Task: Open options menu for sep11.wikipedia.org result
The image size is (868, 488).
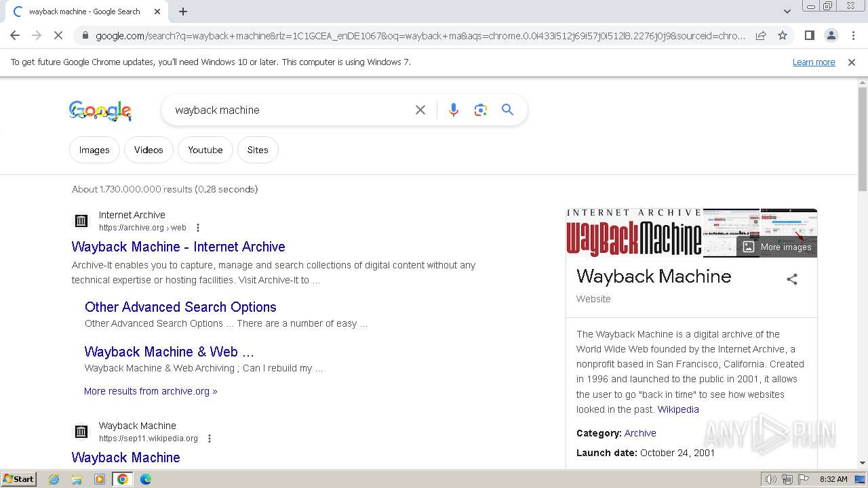Action: point(210,439)
